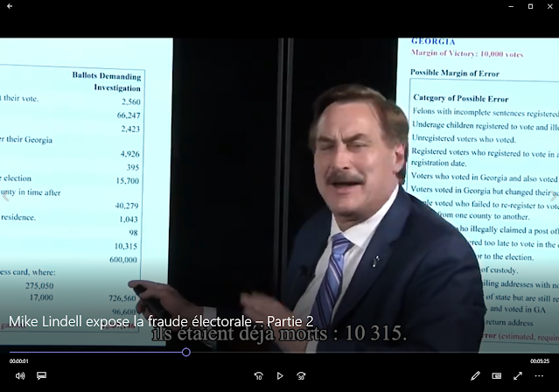The height and width of the screenshot is (392, 559).
Task: Mute the video using the volume icon
Action: click(x=19, y=375)
